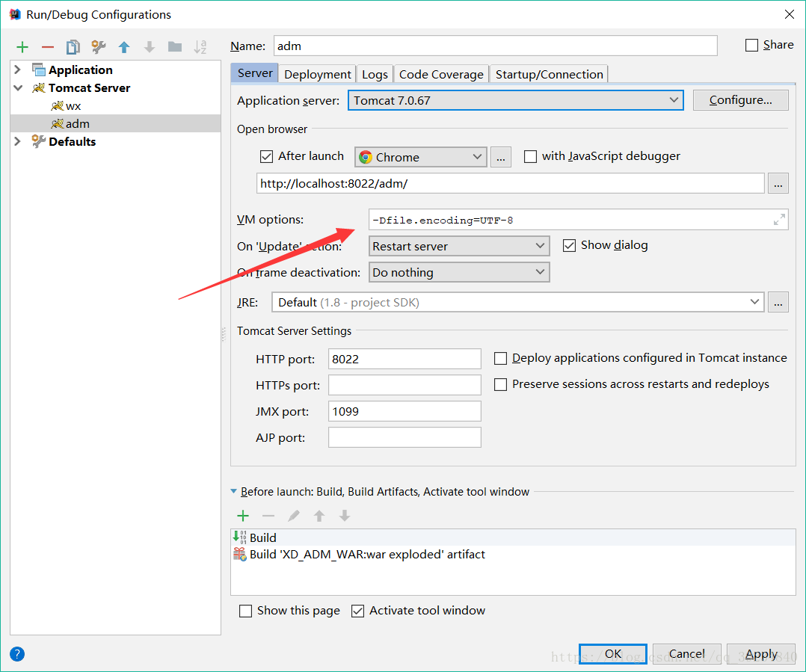
Task: Expand VM options field icon
Action: tap(779, 220)
